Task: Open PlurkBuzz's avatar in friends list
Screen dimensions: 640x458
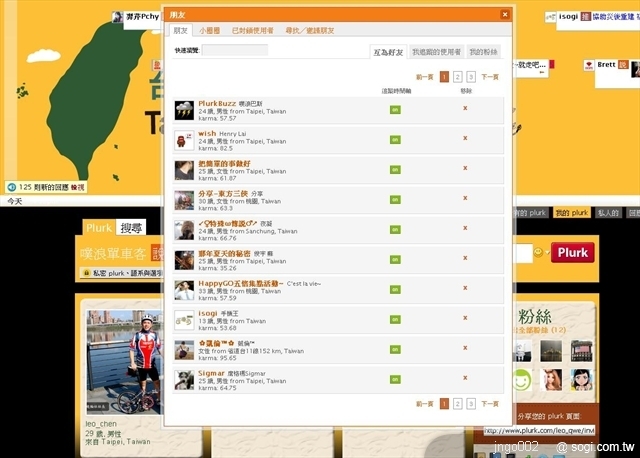Action: click(x=183, y=110)
